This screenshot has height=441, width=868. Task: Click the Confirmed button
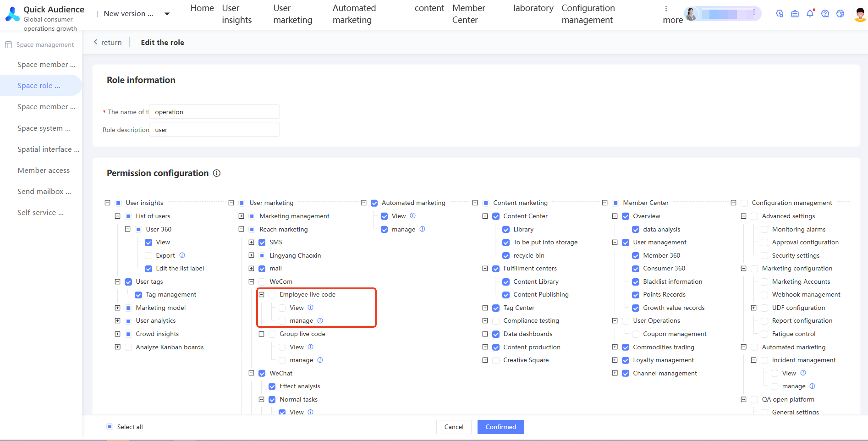501,427
